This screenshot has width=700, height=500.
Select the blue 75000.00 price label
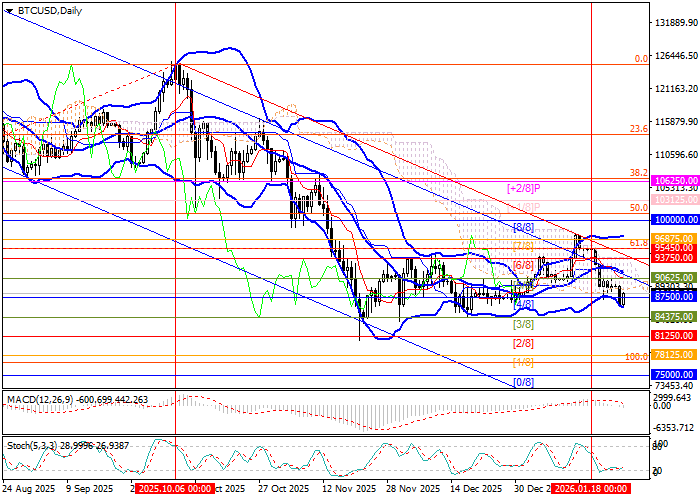[x=673, y=374]
